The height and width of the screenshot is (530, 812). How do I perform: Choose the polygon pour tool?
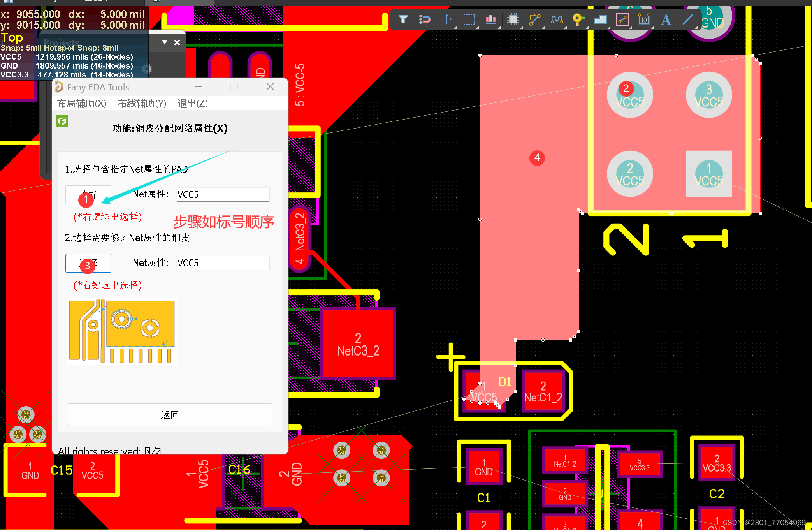[x=601, y=19]
